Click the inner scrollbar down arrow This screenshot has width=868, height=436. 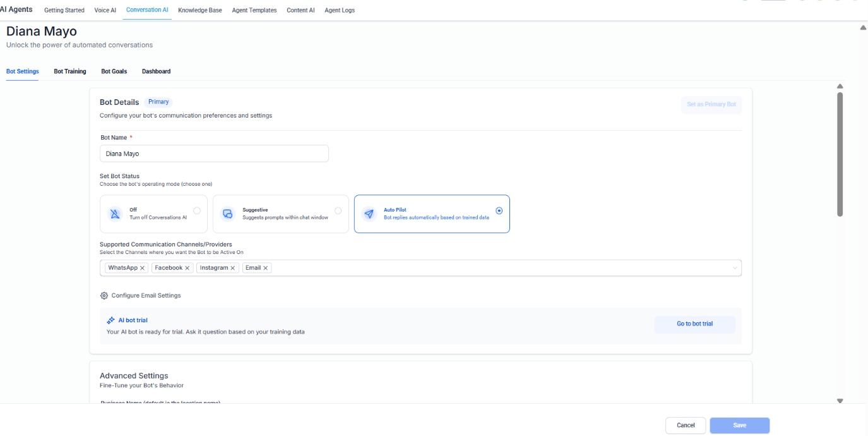(x=840, y=401)
